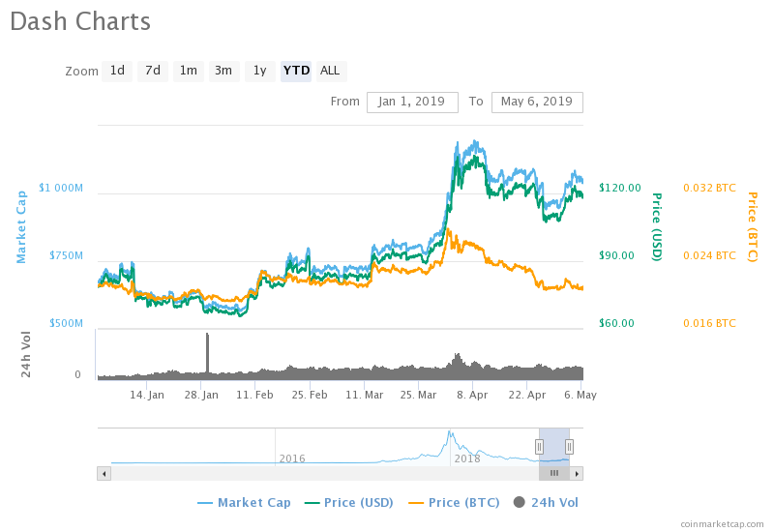This screenshot has height=532, width=774.
Task: Click the $90.00 price axis label
Action: click(x=616, y=255)
